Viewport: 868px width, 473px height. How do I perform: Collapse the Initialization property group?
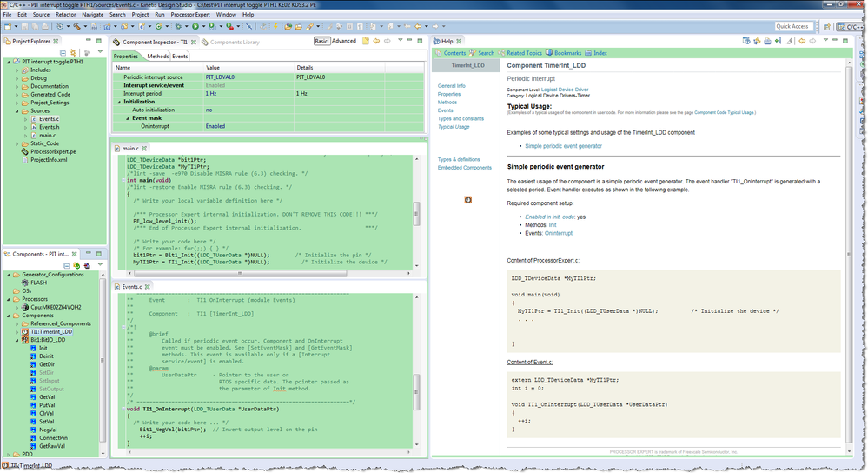118,102
